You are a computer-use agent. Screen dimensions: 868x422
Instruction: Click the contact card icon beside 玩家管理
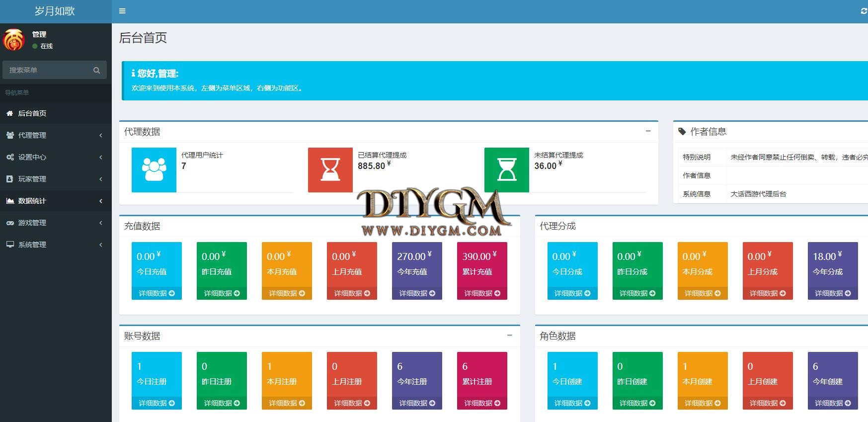click(10, 179)
